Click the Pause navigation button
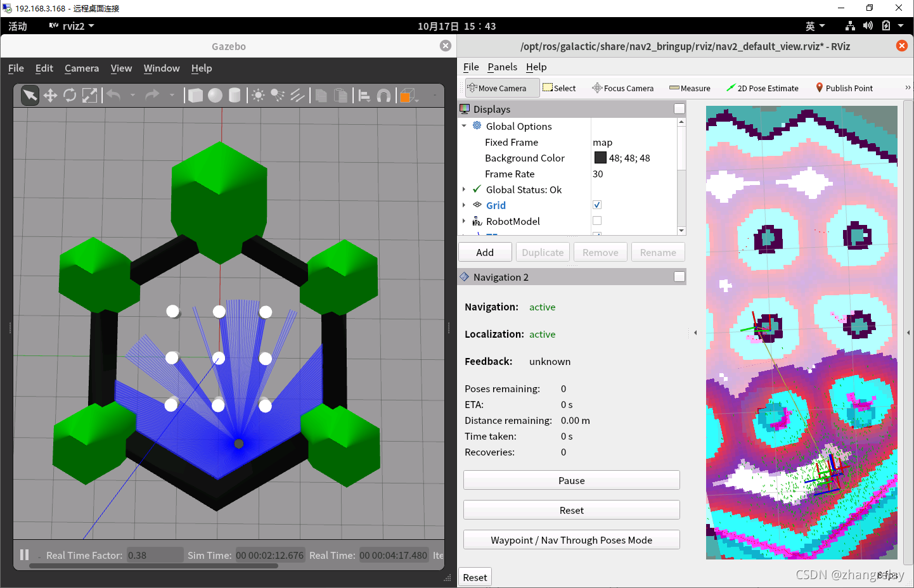Screen dimensions: 914x588 572,480
